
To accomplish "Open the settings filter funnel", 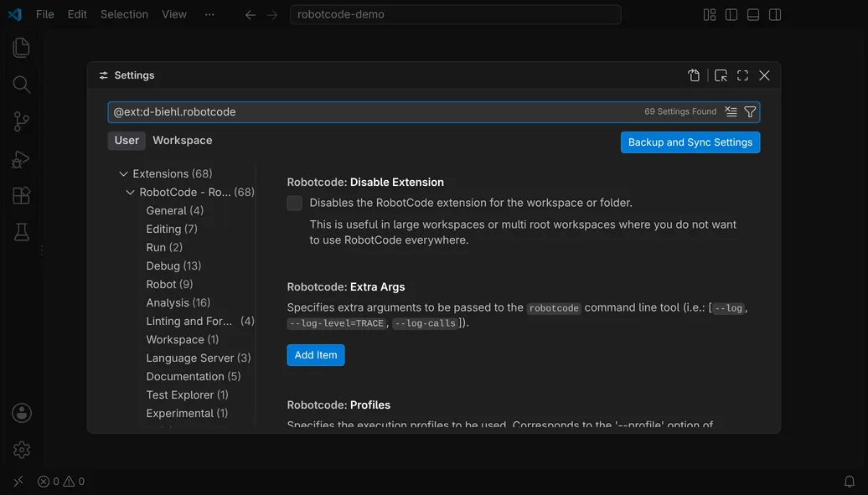I will [750, 112].
